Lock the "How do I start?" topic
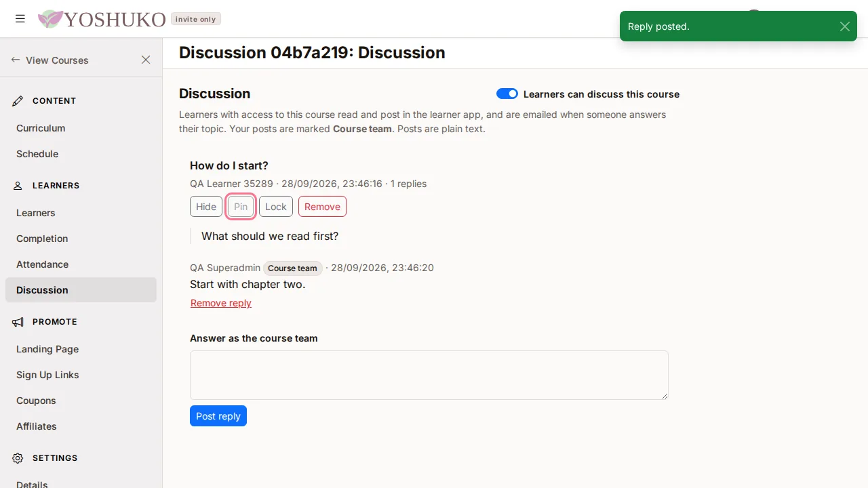The height and width of the screenshot is (488, 868). pyautogui.click(x=276, y=207)
